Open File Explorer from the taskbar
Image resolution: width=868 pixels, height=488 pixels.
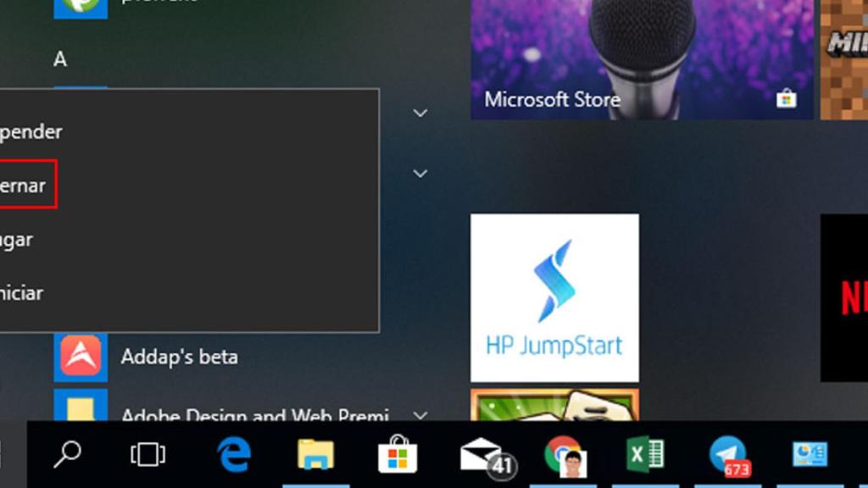click(316, 455)
